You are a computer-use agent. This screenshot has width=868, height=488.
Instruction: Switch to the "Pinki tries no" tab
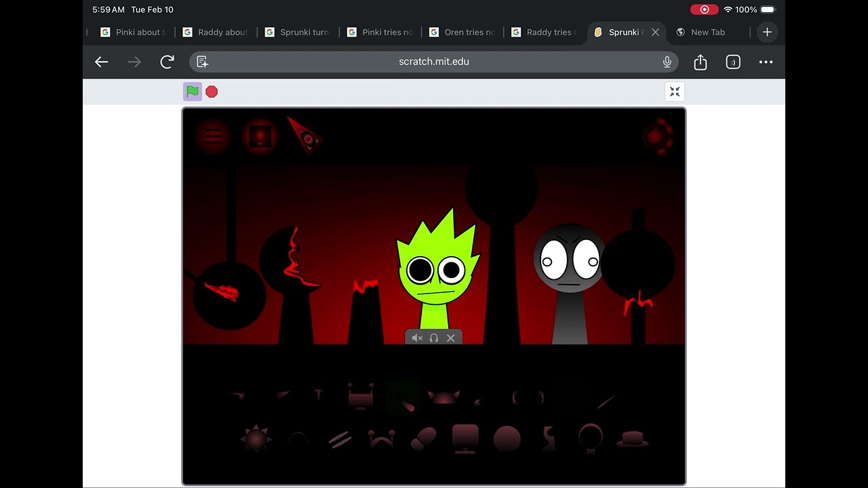(380, 32)
